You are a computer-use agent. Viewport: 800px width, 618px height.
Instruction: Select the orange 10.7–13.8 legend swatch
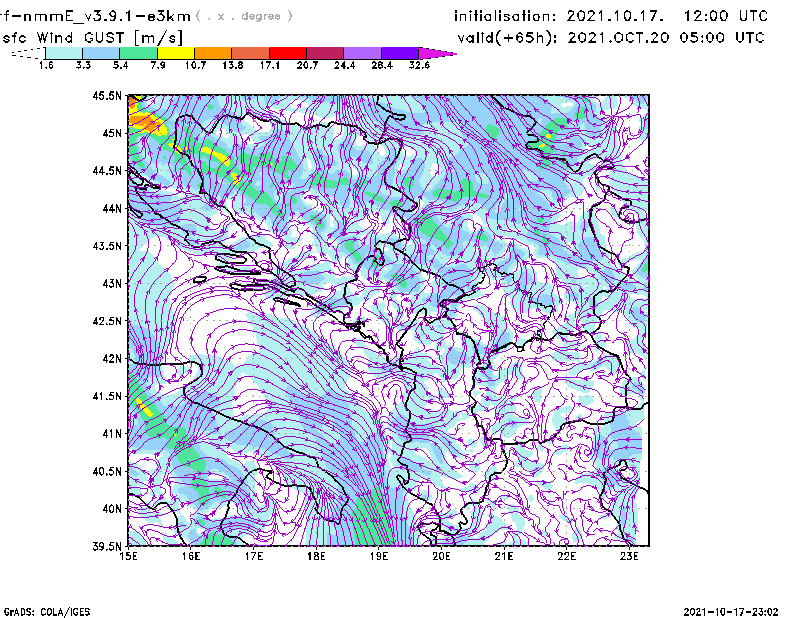(x=213, y=53)
